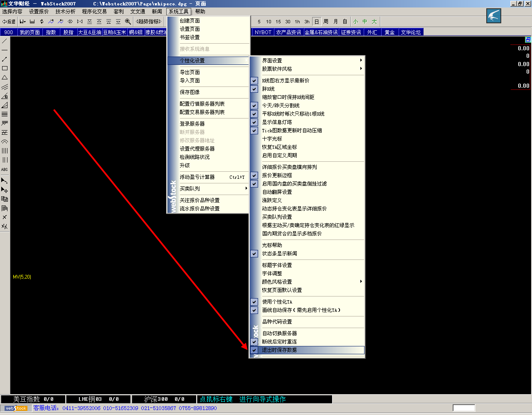Image resolution: width=532 pixels, height=415 pixels.
Task: Select the parallel channel lines tool
Action: click(5, 86)
